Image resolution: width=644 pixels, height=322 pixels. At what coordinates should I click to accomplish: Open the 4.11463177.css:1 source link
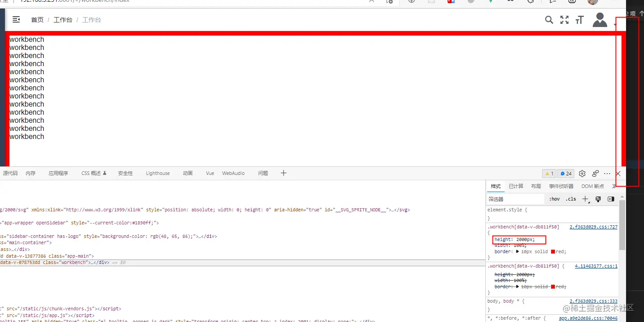596,266
